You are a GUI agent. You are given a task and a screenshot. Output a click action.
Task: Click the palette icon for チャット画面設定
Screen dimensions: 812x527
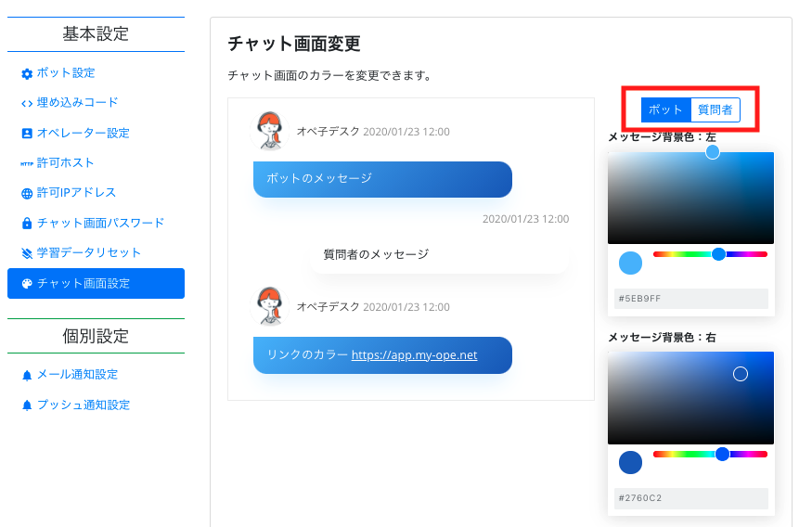(x=27, y=284)
